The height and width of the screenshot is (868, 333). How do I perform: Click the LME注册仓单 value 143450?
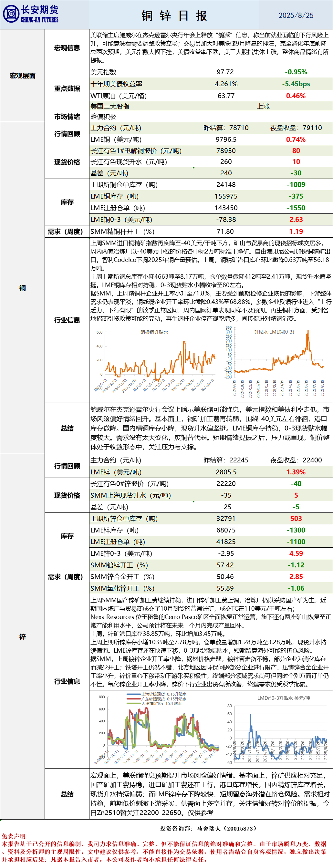[x=226, y=208]
